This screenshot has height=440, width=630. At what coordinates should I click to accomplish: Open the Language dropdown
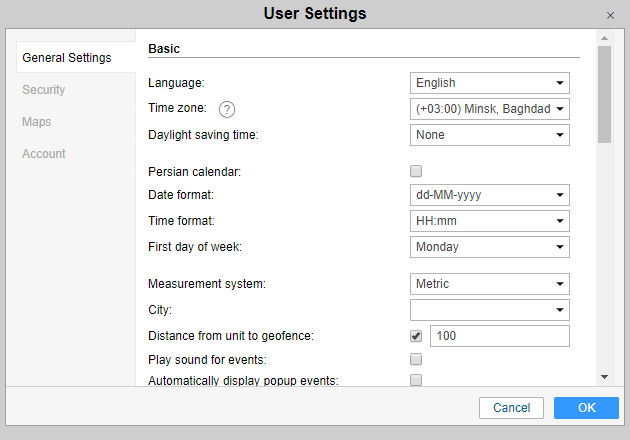[489, 83]
